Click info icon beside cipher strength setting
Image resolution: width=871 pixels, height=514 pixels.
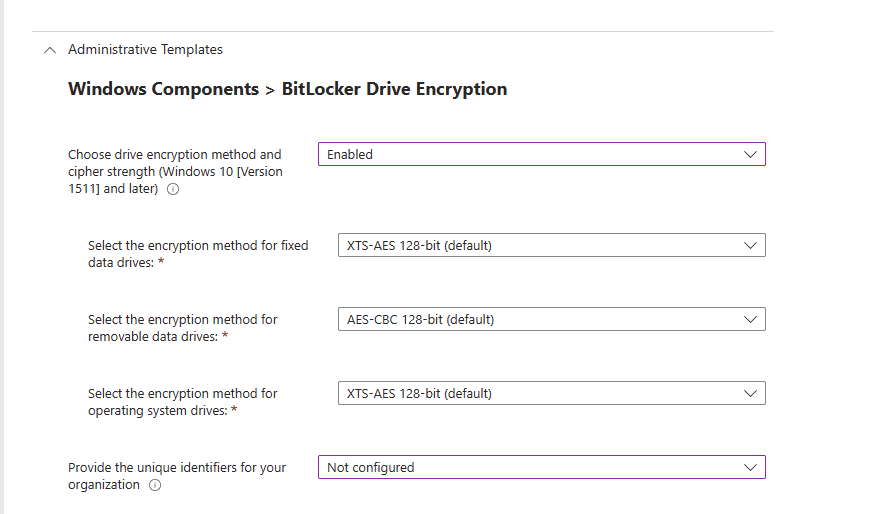pos(173,189)
